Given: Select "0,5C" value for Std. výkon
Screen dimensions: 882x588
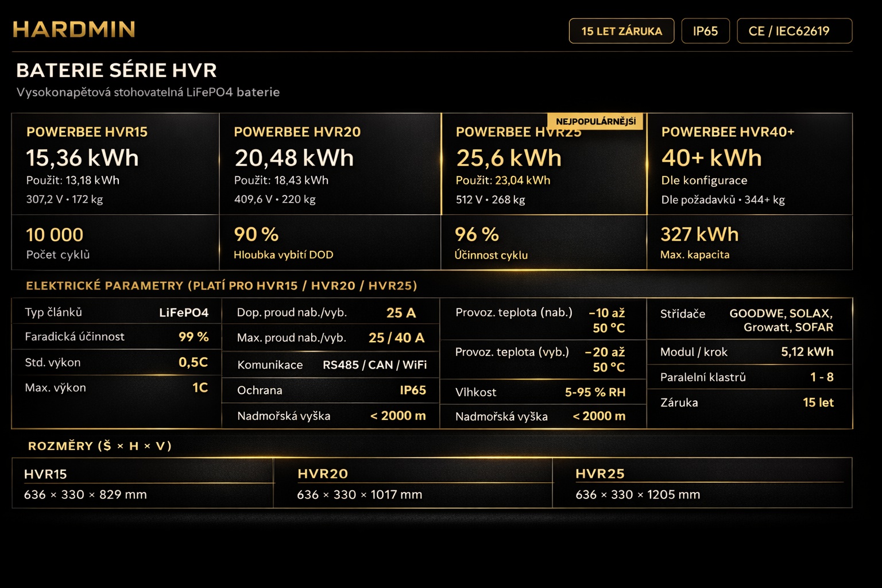Looking at the screenshot, I should click(x=194, y=362).
